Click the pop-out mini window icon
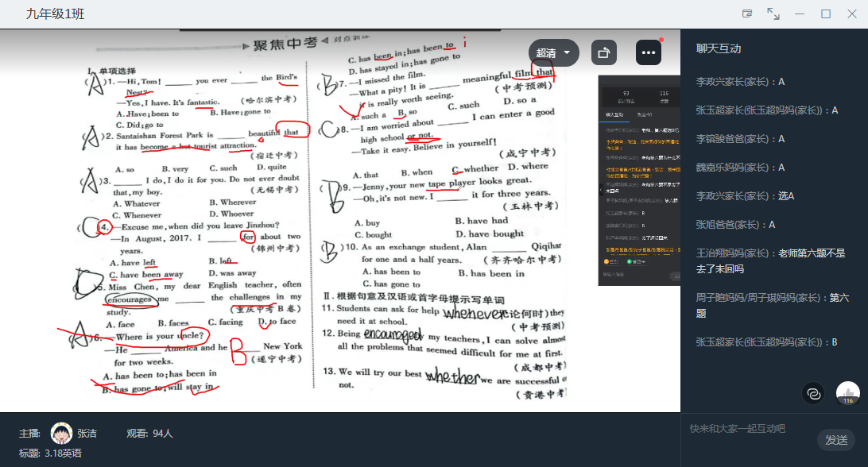868x467 pixels. coord(747,14)
